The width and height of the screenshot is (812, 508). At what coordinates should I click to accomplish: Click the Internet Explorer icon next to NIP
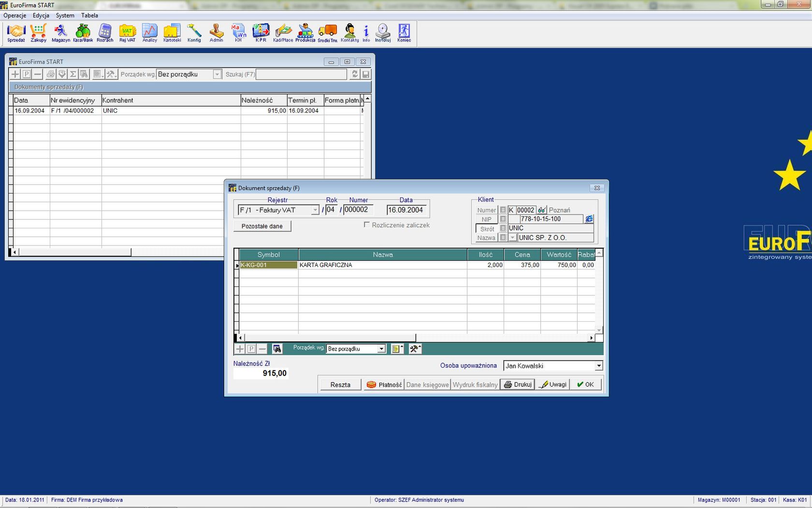589,219
